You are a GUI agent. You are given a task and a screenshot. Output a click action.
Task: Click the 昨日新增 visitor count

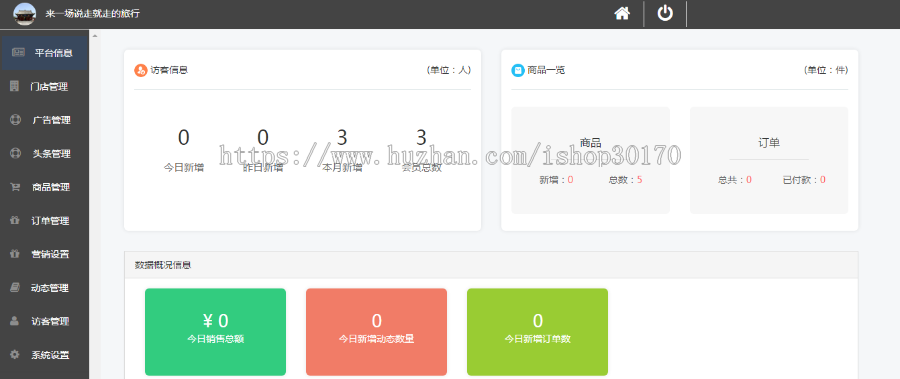pos(263,138)
